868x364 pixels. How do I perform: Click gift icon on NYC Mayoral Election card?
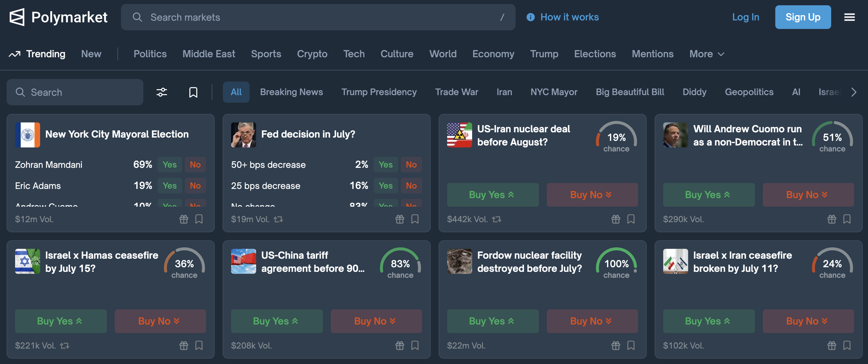(184, 219)
